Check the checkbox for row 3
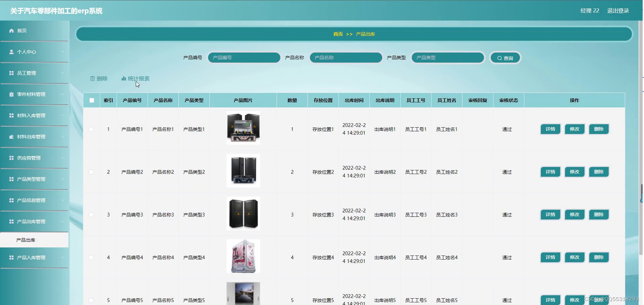Screen dimensions: 644x305 (91, 215)
